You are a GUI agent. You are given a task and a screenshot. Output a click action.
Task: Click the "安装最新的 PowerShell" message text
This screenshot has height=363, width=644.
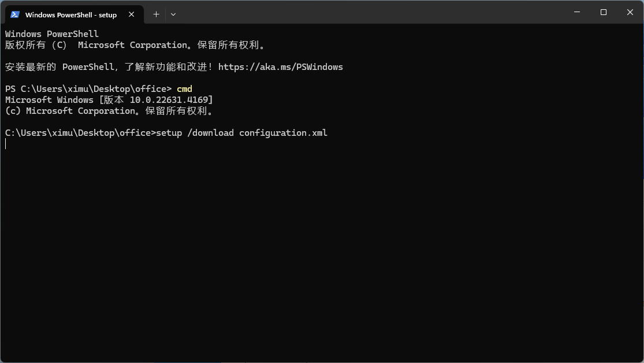59,67
